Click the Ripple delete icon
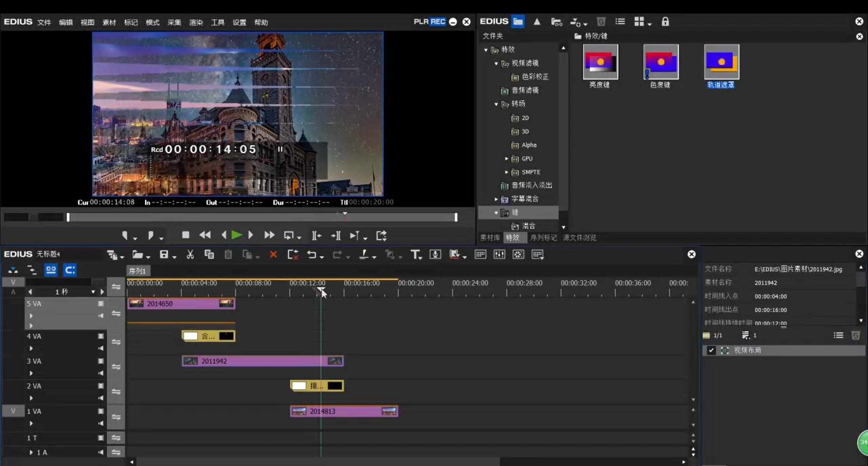 click(293, 255)
